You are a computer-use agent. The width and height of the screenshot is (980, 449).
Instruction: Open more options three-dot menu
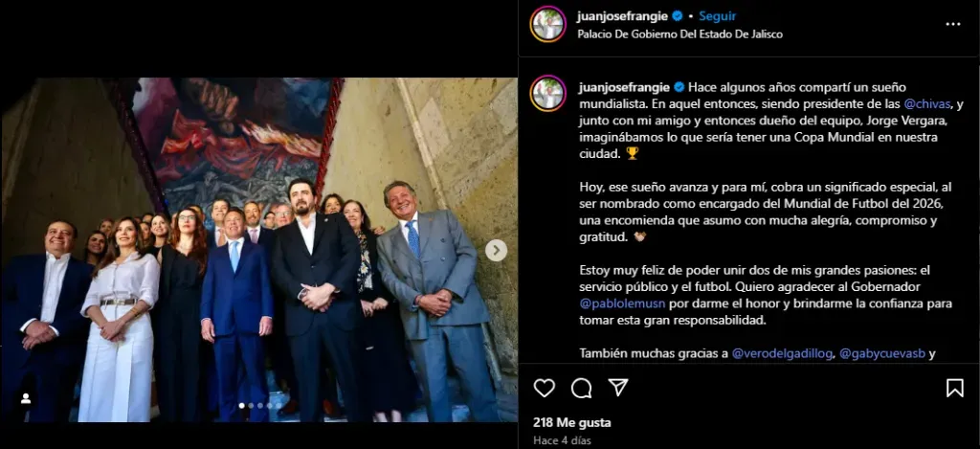tap(952, 24)
